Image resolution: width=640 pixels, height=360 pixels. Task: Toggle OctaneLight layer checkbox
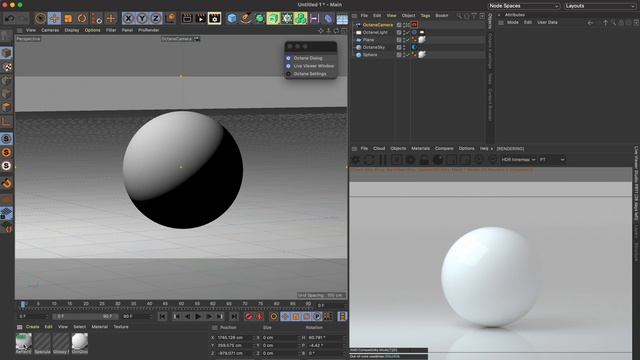(x=399, y=32)
